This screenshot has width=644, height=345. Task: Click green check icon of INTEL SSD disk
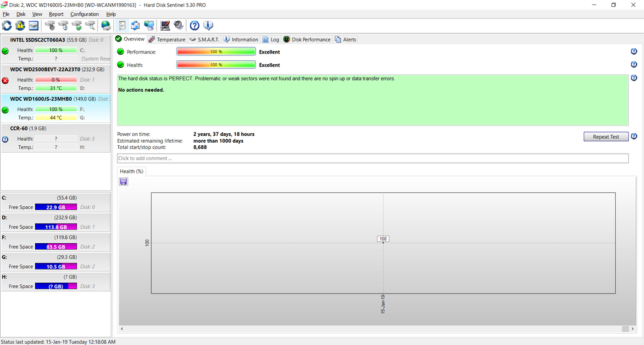pos(5,52)
